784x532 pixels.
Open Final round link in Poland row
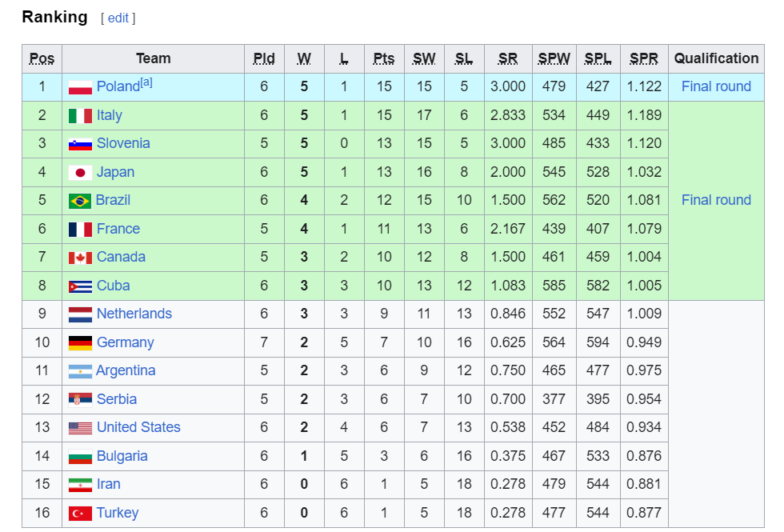point(716,86)
